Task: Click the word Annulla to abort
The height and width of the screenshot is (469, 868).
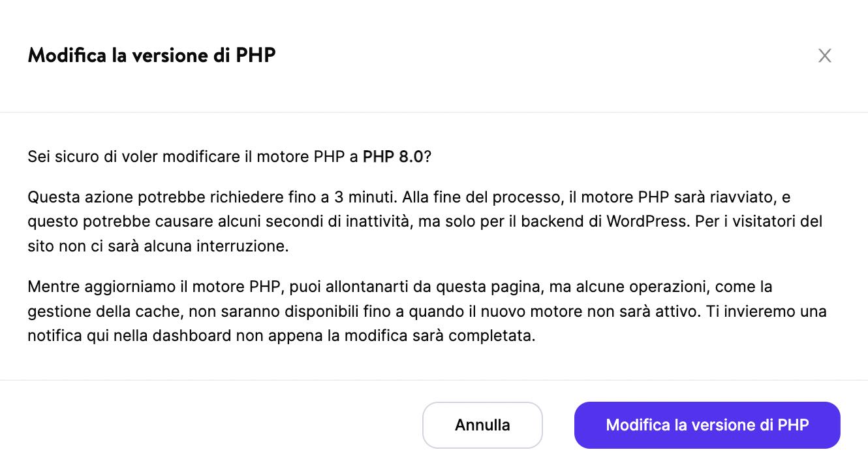Action: [482, 425]
